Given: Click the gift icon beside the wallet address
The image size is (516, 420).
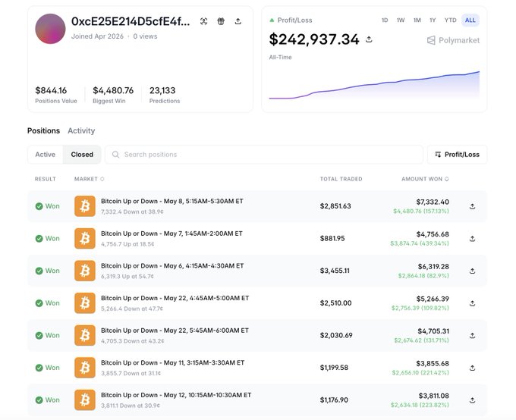Looking at the screenshot, I should (x=221, y=21).
